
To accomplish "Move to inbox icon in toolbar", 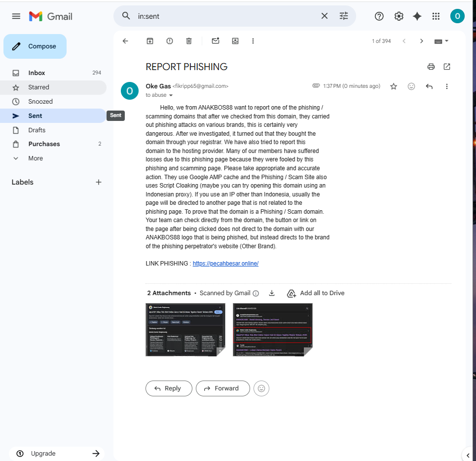I will [235, 41].
